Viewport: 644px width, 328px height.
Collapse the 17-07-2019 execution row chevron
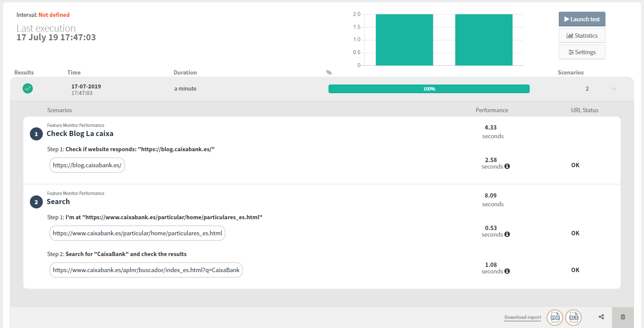(x=614, y=89)
